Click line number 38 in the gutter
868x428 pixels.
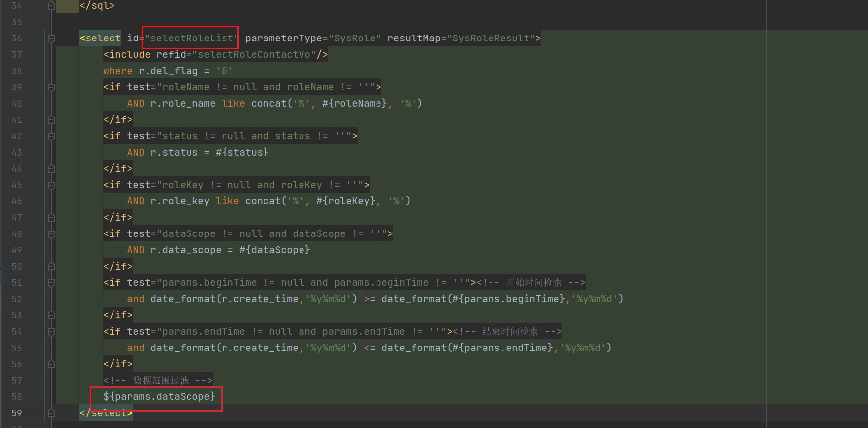(x=17, y=71)
